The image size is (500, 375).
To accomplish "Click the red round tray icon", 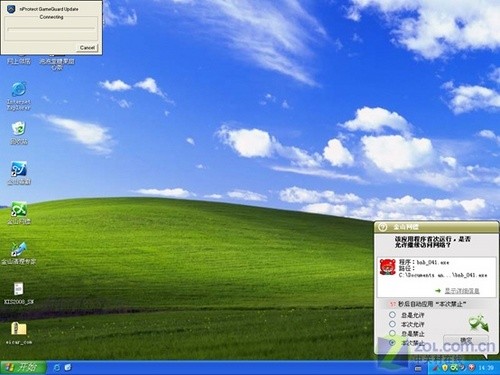I will click(x=472, y=368).
